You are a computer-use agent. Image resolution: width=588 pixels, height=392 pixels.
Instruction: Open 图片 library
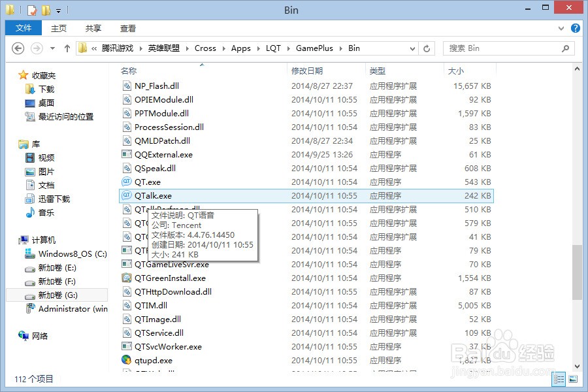coord(46,171)
